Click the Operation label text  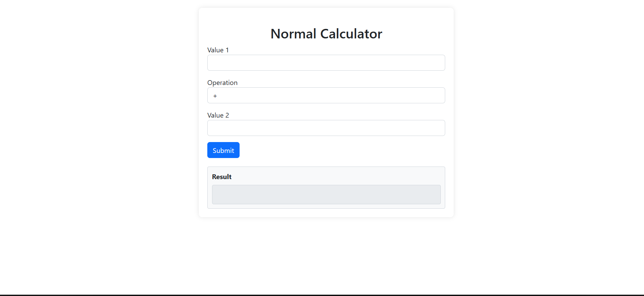pyautogui.click(x=222, y=83)
